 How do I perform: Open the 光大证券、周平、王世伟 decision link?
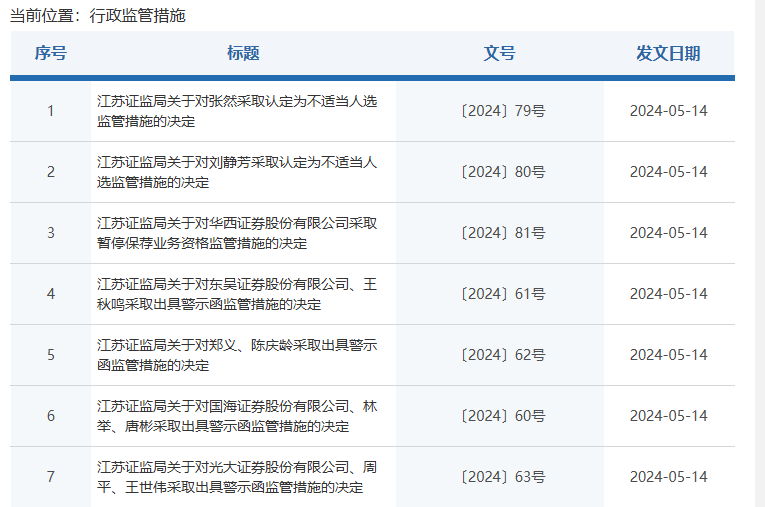click(237, 477)
